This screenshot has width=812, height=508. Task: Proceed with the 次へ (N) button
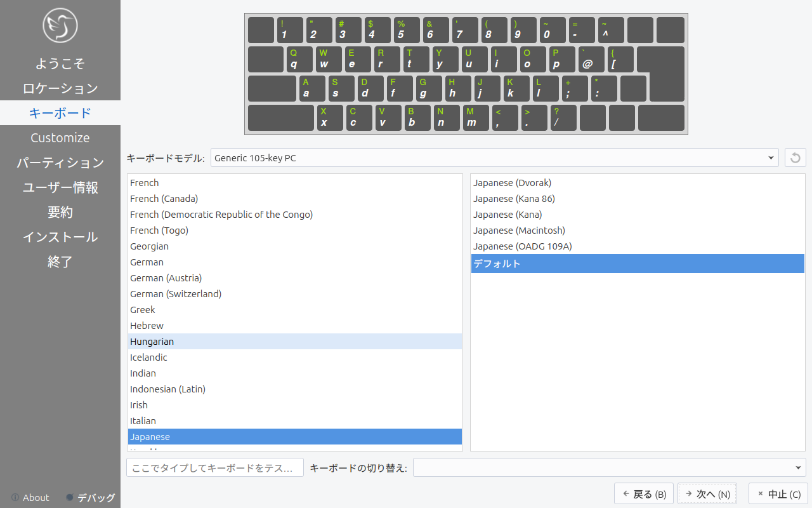pyautogui.click(x=707, y=493)
